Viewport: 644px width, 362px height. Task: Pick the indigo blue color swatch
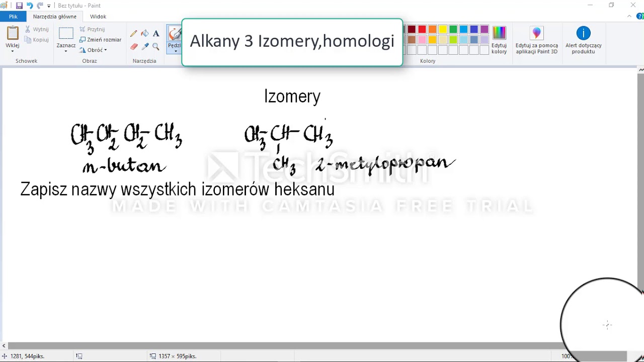click(474, 29)
